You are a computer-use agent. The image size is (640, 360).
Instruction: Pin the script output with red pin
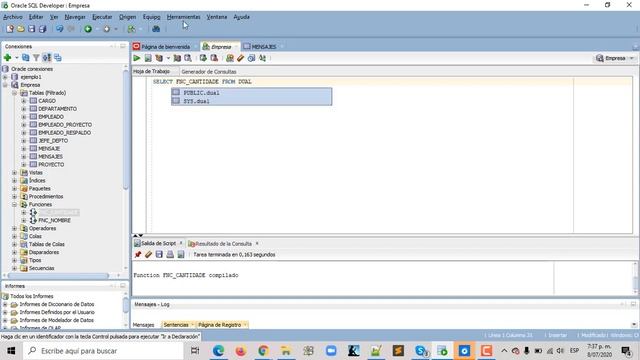(x=138, y=254)
